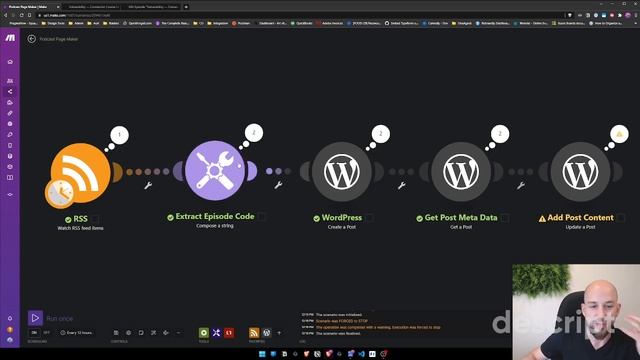The width and height of the screenshot is (640, 360).
Task: Open the Every 12 hours schedule setting
Action: click(76, 333)
